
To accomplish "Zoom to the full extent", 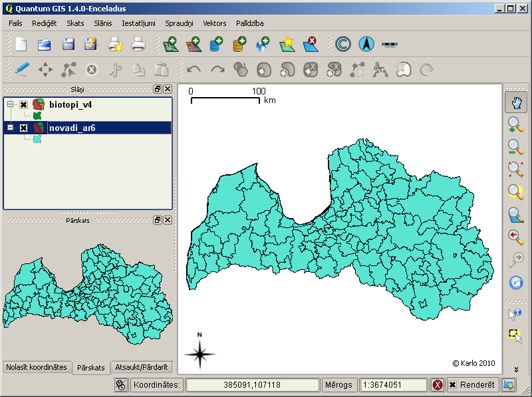I will click(516, 170).
